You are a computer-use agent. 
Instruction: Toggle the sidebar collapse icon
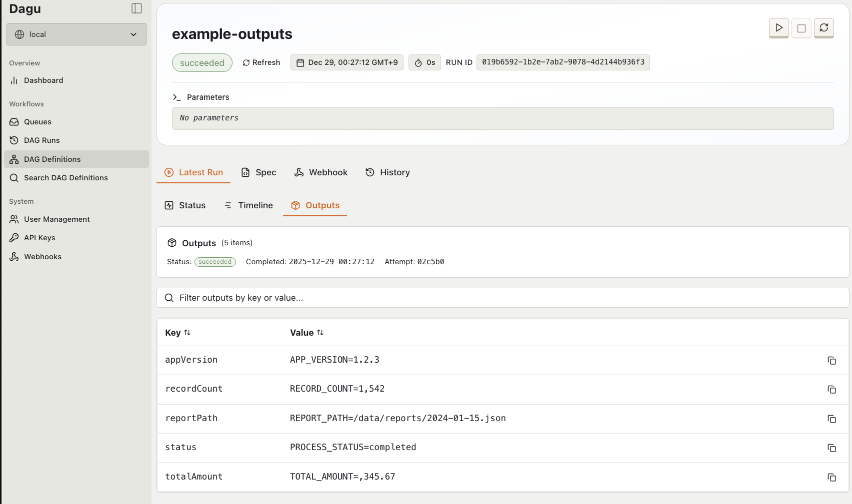click(136, 8)
